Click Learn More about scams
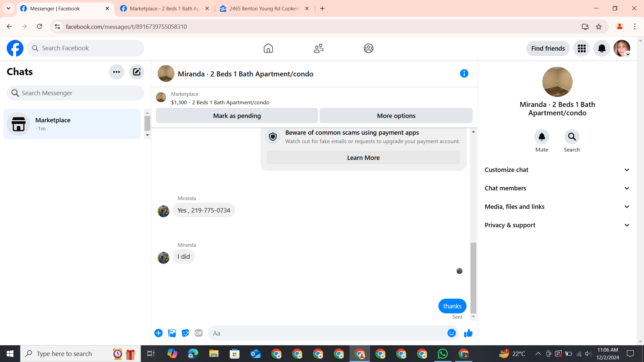Screen dimensions: 644x362 tap(363, 158)
